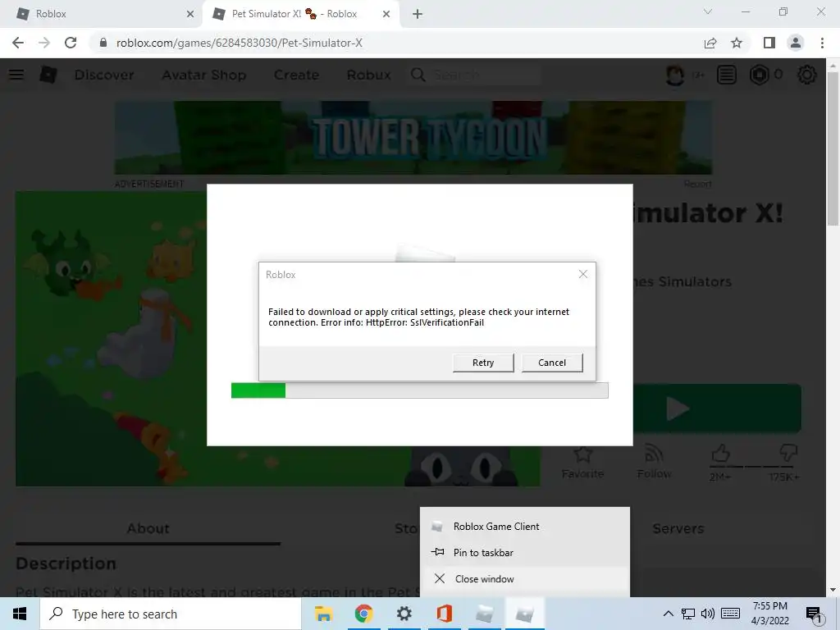Open the Robux page
The height and width of the screenshot is (630, 840).
(x=368, y=75)
